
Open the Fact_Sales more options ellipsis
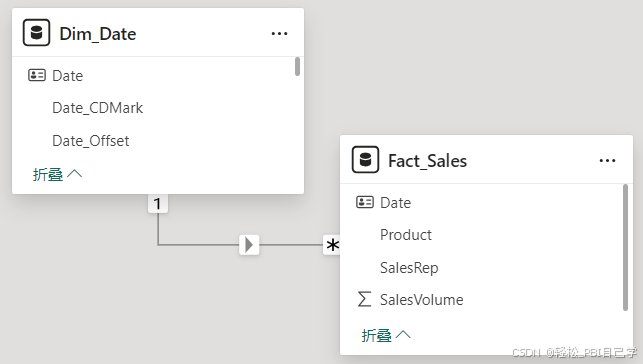click(607, 161)
